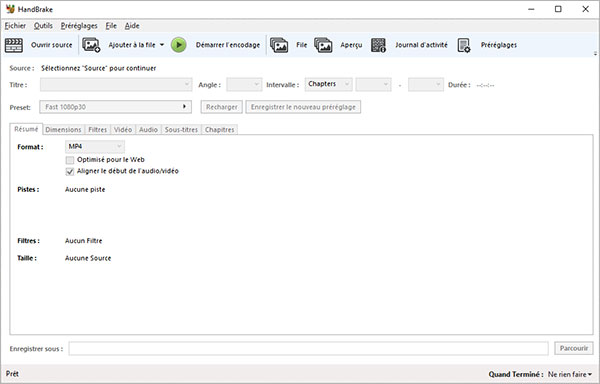The image size is (600, 384).
Task: Open the Angle dropdown
Action: (x=244, y=85)
